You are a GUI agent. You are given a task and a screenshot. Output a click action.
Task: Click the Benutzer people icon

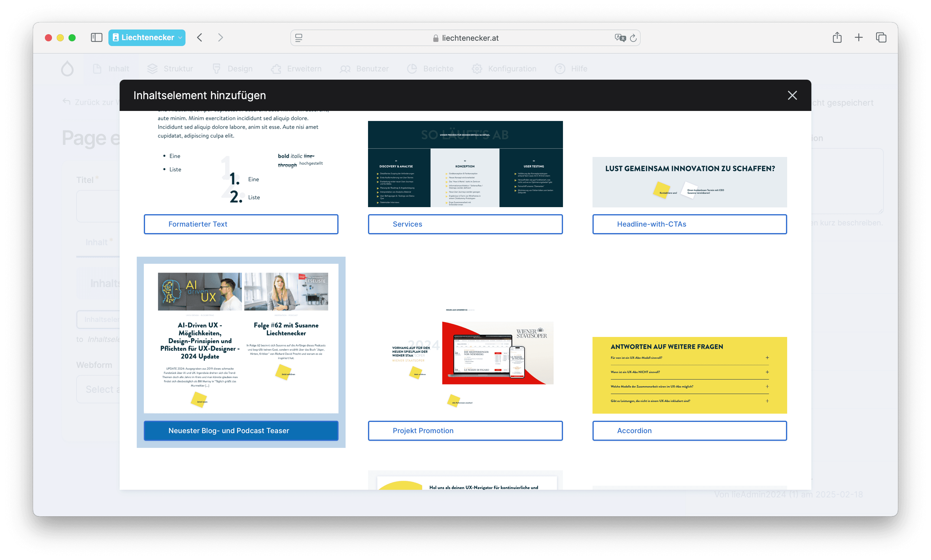click(x=345, y=68)
